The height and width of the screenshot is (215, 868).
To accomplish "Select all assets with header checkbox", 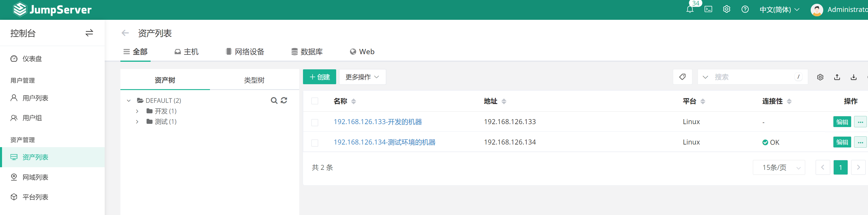I will 315,101.
